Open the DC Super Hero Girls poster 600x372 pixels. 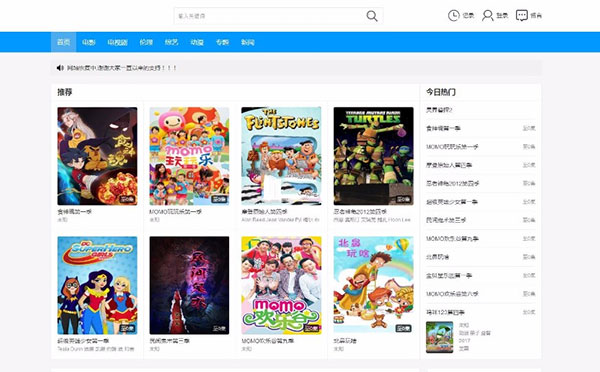(x=97, y=286)
